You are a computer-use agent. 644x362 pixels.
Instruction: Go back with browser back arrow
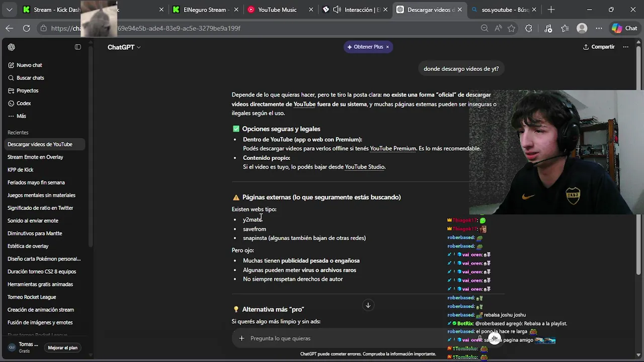(x=10, y=28)
